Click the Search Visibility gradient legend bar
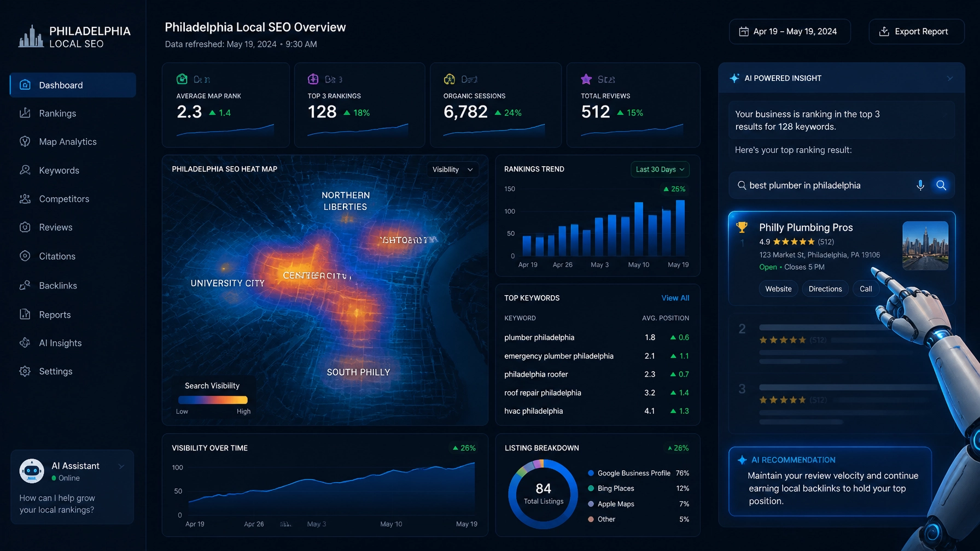 [x=213, y=400]
